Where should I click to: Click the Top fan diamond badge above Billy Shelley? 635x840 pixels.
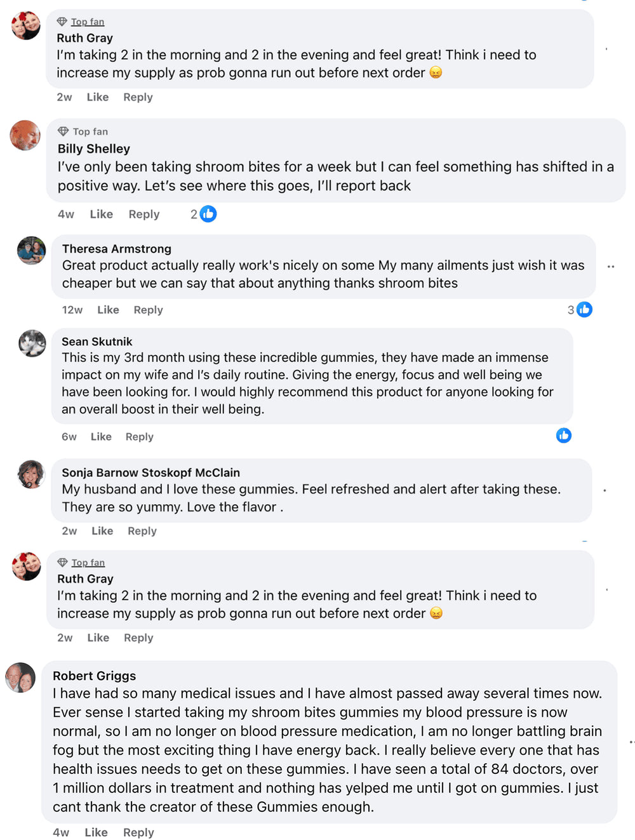click(63, 131)
